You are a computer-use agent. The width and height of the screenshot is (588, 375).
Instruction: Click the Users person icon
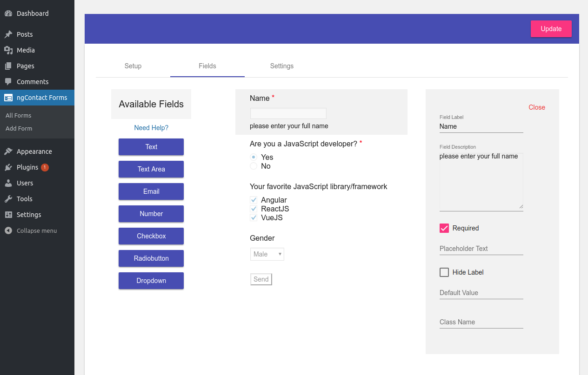click(x=8, y=183)
